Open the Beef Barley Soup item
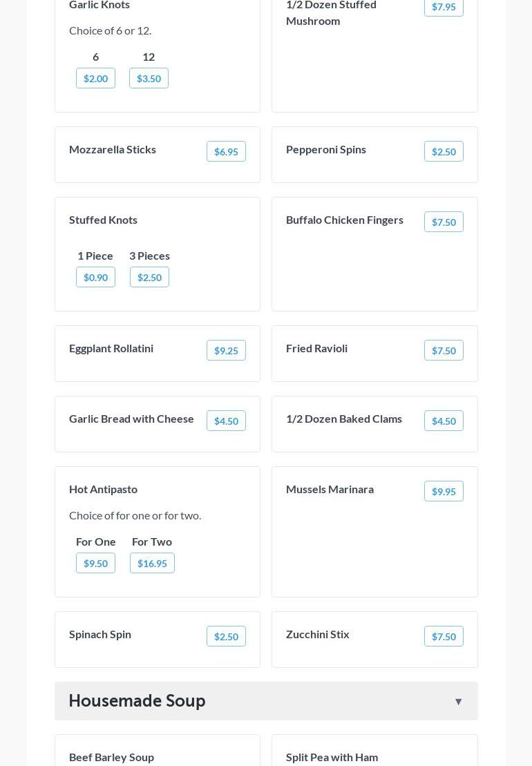 [112, 757]
